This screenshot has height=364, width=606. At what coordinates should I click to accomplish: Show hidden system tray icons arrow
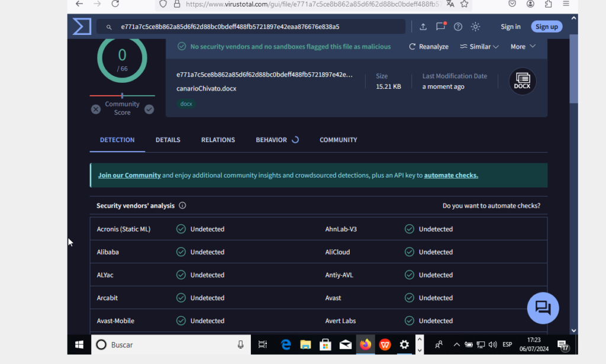pyautogui.click(x=456, y=344)
